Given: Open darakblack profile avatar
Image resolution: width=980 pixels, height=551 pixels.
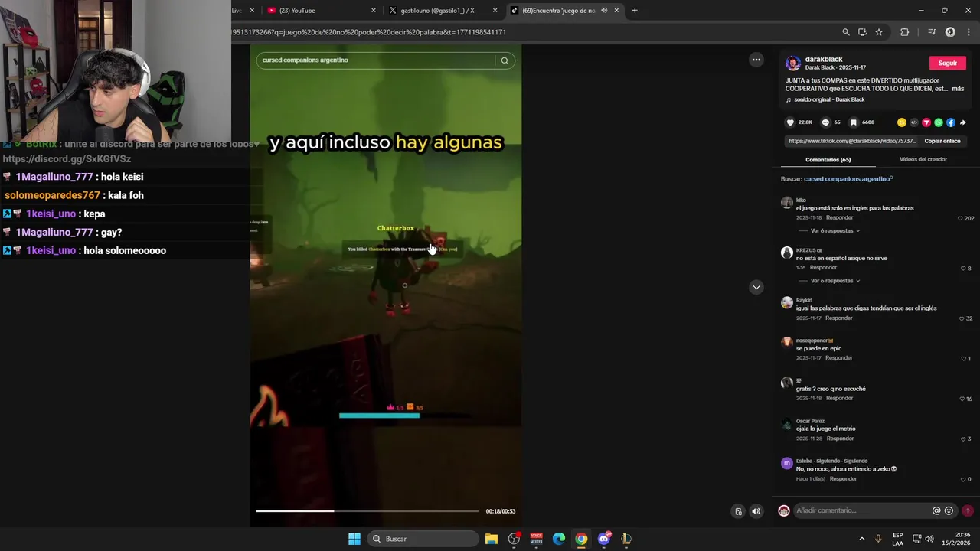Looking at the screenshot, I should coord(793,63).
